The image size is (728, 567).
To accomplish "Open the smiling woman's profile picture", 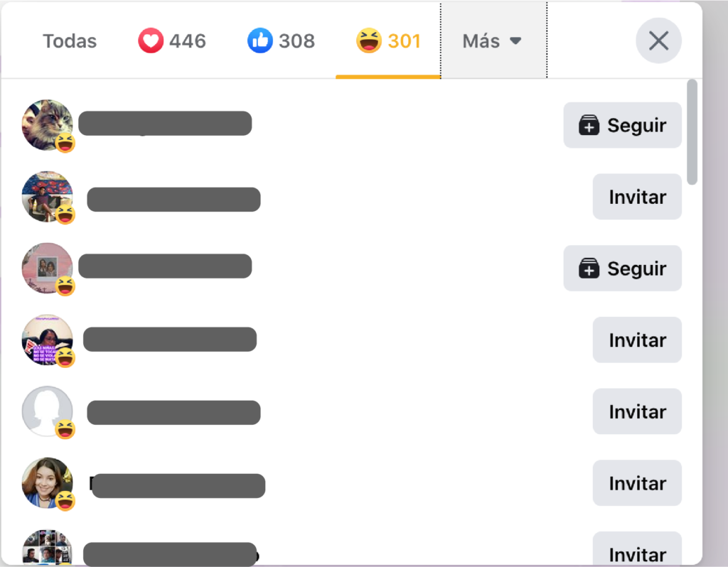I will 47,482.
